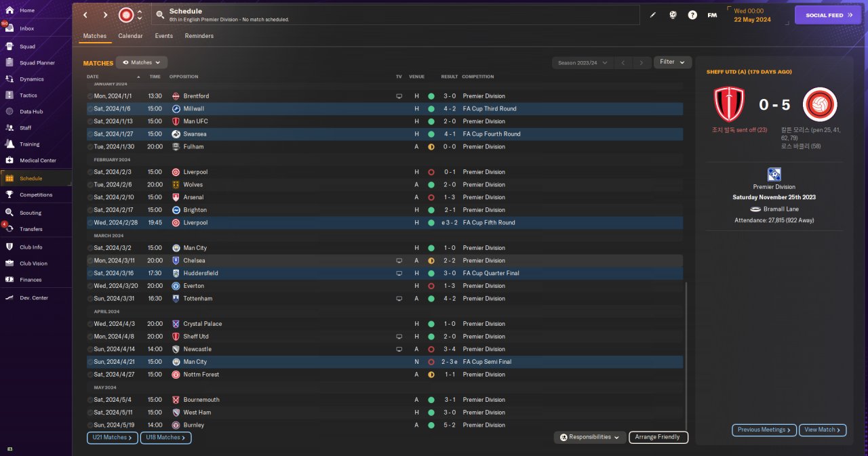Open Club Vision
The width and height of the screenshot is (868, 456).
tap(33, 264)
